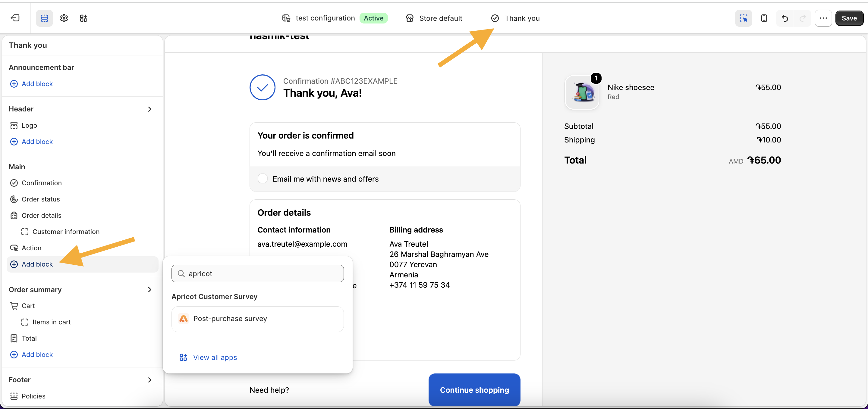
Task: Click the Need help? text
Action: pyautogui.click(x=269, y=390)
